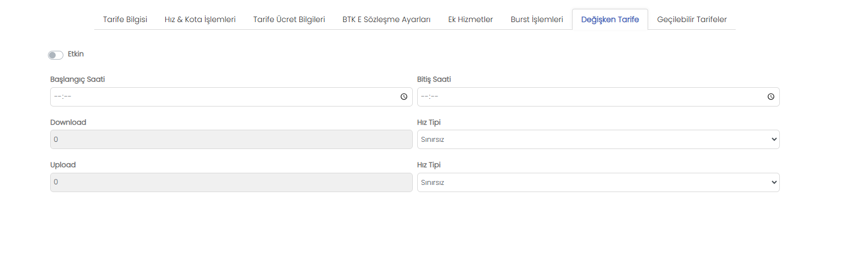Go to Tarife Ücret Bilgileri tab
Viewport: 868px width, 255px height.
click(x=289, y=19)
